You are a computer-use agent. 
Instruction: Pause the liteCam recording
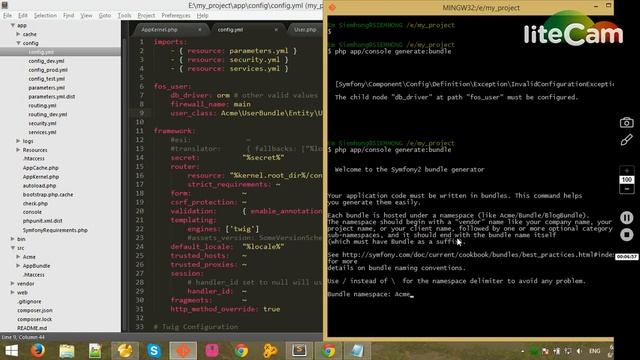click(x=627, y=217)
